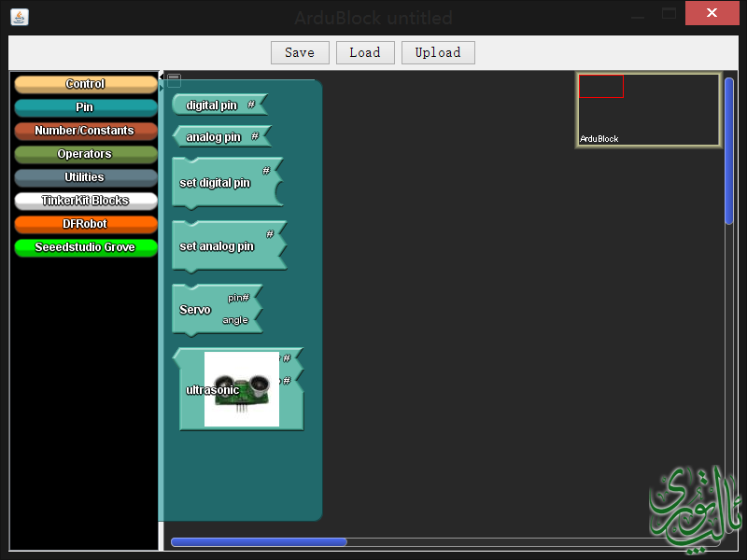
Task: Select the Servo block
Action: pyautogui.click(x=217, y=310)
